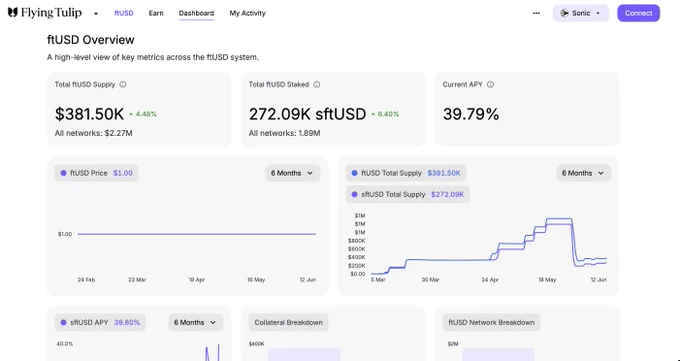Click the supply chart peak near 18 May

559,219
